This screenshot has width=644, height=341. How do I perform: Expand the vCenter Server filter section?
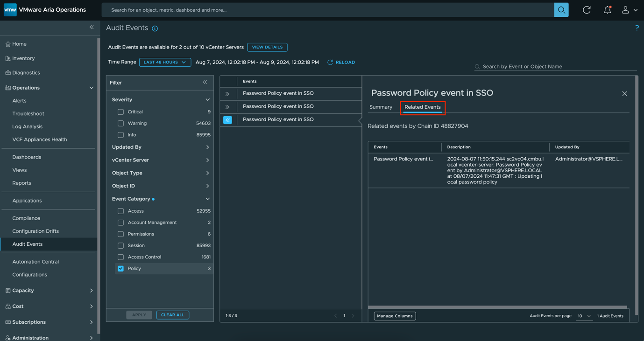coord(208,160)
